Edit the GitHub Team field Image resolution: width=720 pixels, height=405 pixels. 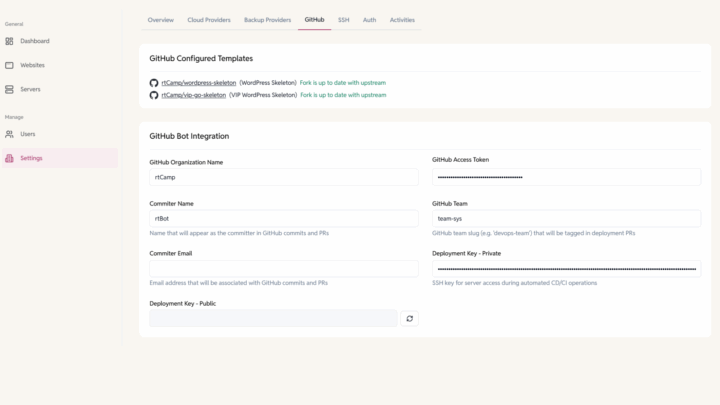coord(567,219)
